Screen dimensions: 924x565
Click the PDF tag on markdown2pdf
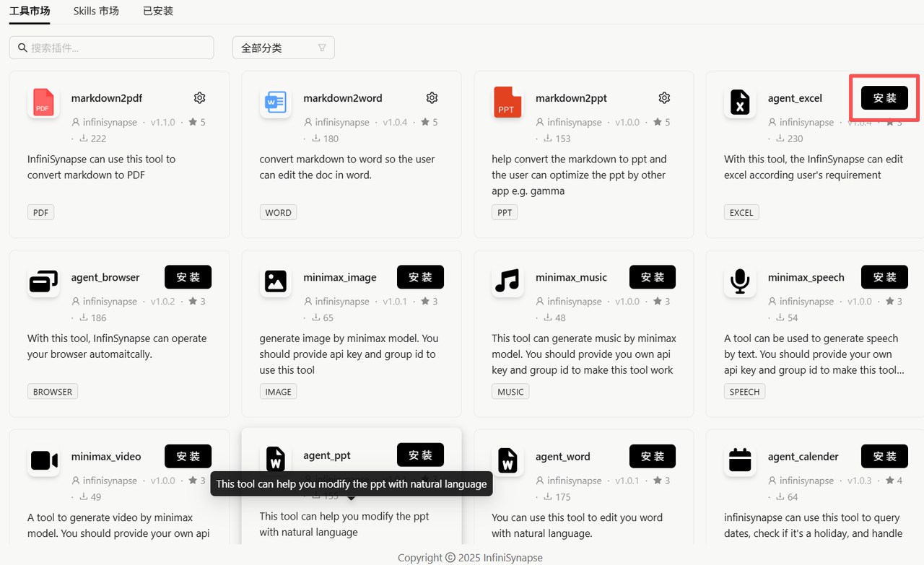pyautogui.click(x=40, y=213)
